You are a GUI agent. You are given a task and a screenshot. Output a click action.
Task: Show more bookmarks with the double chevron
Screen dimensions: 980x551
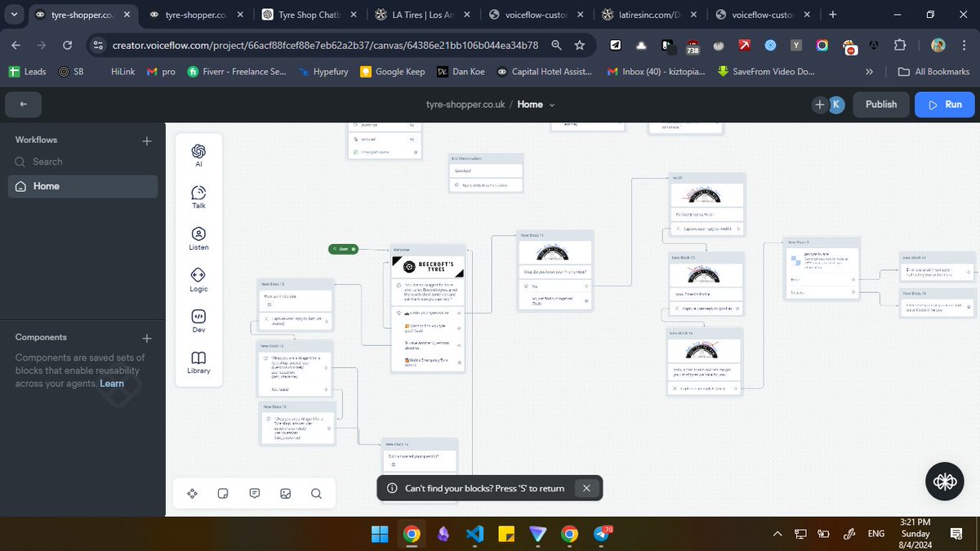[x=870, y=72]
